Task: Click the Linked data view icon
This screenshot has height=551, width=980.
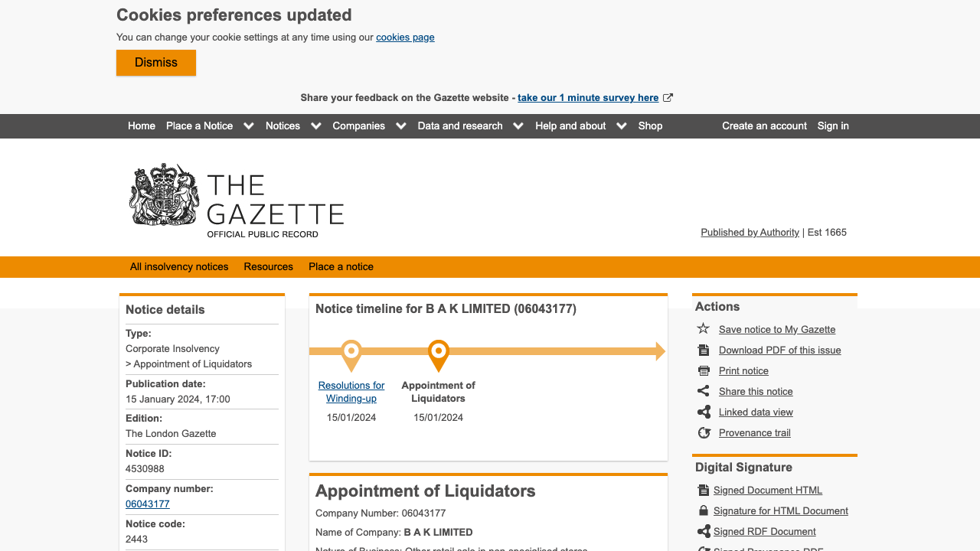Action: point(704,412)
